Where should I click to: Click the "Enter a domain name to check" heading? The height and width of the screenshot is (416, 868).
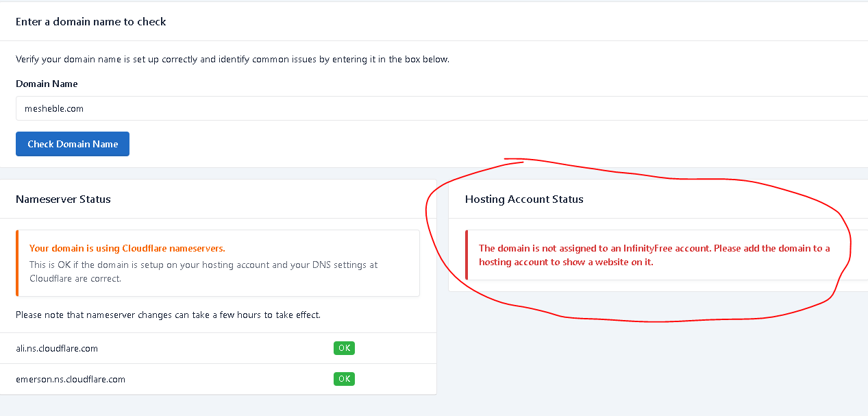pyautogui.click(x=91, y=21)
